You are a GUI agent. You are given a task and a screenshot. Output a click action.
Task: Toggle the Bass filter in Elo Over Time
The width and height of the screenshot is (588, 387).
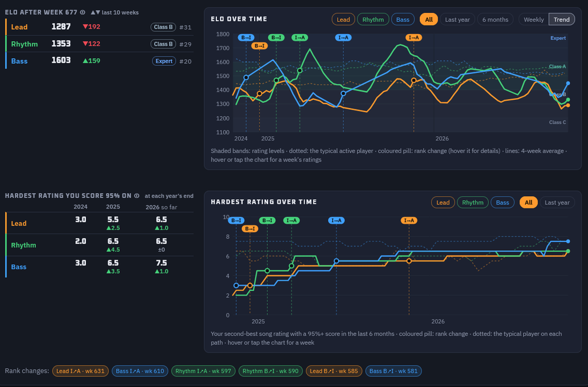pyautogui.click(x=403, y=19)
